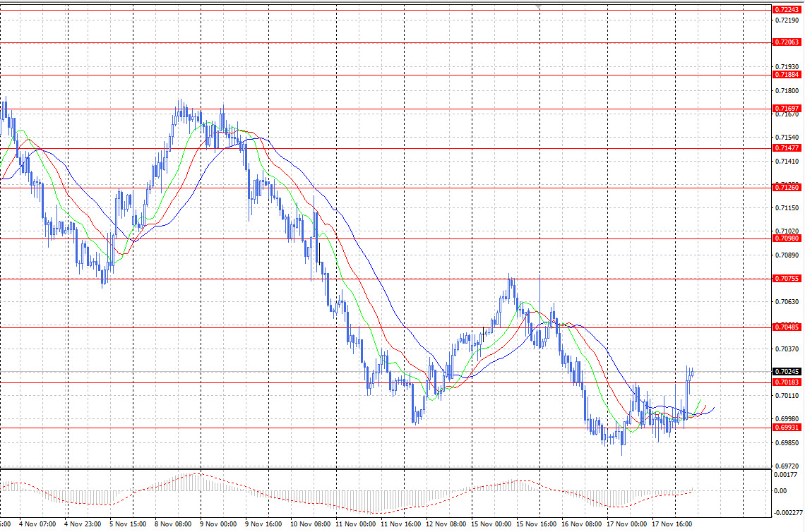Viewport: 805px width, 532px height.
Task: Click the 0.72190 price scale value
Action: (x=787, y=20)
